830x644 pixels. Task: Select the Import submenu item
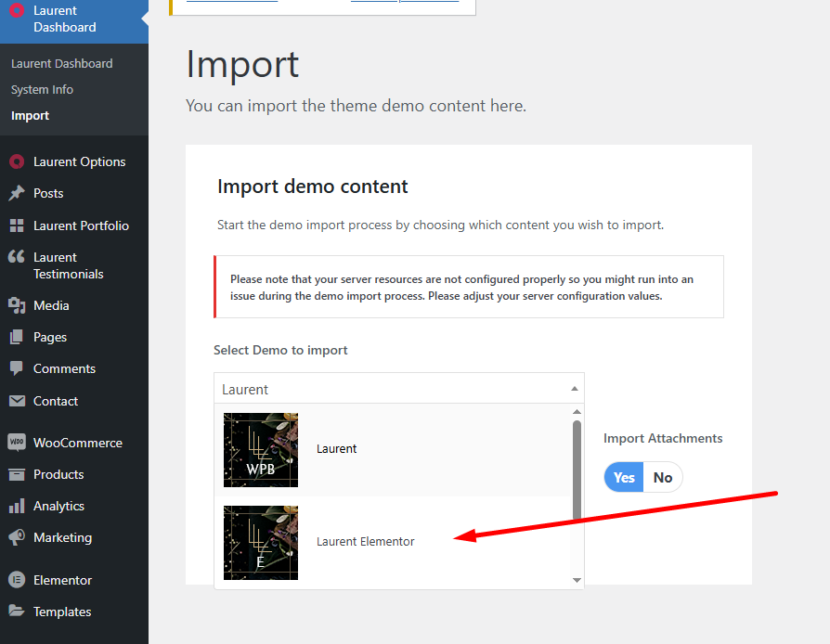click(x=30, y=116)
